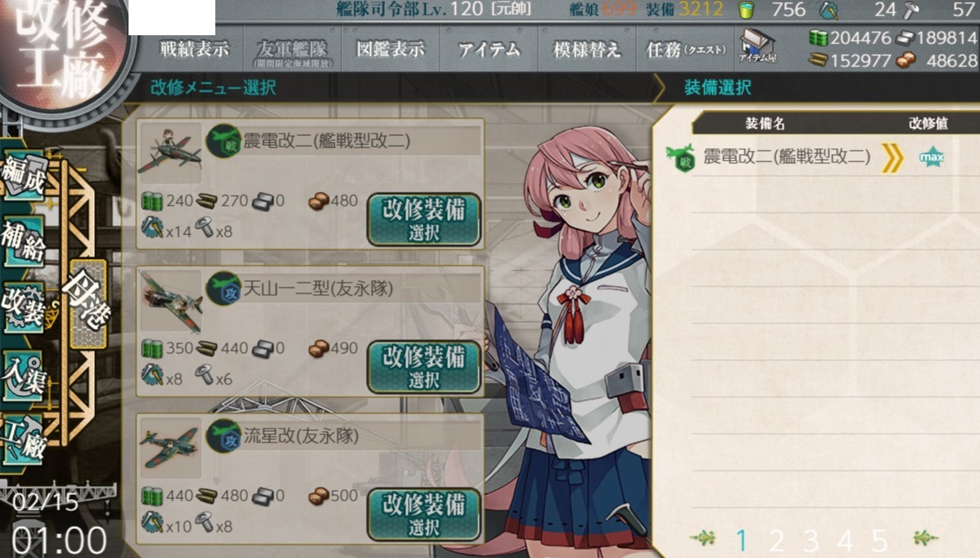This screenshot has height=558, width=980.
Task: Select 改修装備 for 天山一二型(友永隊)
Action: point(424,366)
